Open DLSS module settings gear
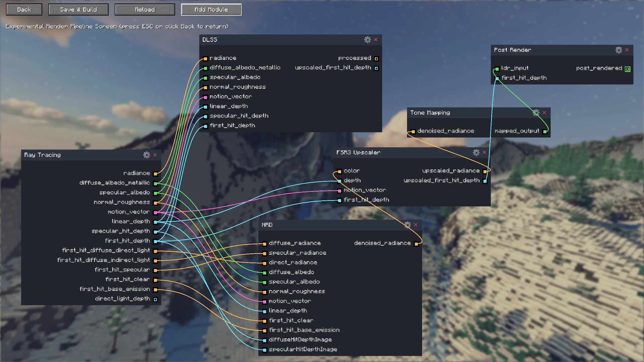The width and height of the screenshot is (644, 362). (368, 40)
